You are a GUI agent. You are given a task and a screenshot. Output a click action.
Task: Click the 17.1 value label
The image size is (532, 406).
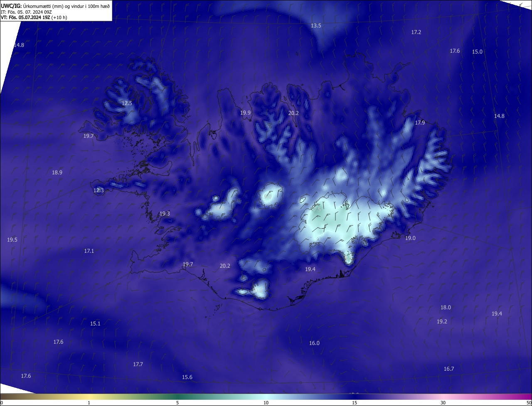tap(89, 251)
